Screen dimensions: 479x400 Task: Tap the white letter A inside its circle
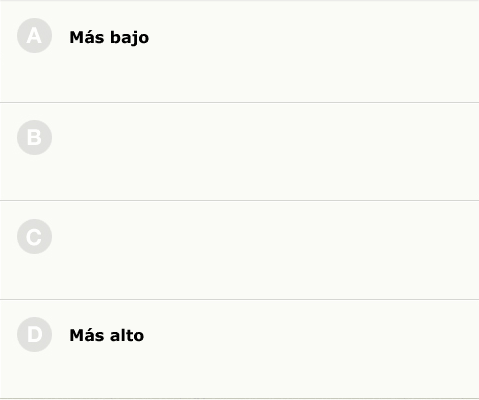(x=34, y=36)
